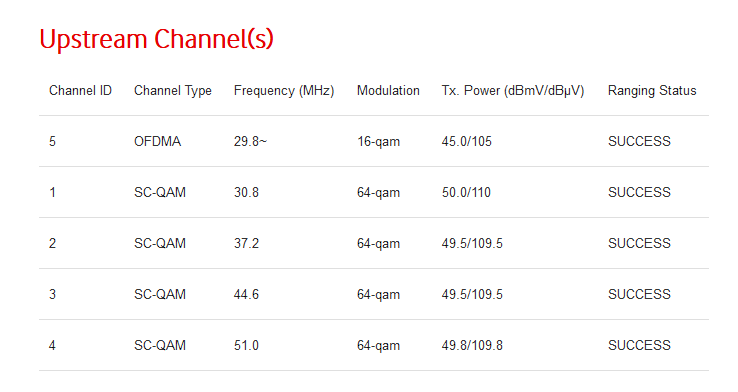The width and height of the screenshot is (738, 392).
Task: Click the Tx. Power (dBmV/dBµV) header
Action: click(513, 91)
